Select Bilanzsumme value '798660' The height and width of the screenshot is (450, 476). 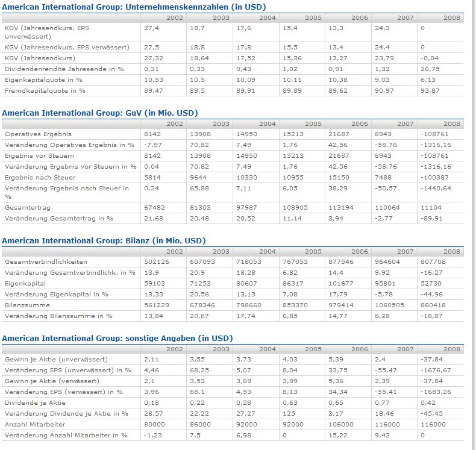point(249,305)
